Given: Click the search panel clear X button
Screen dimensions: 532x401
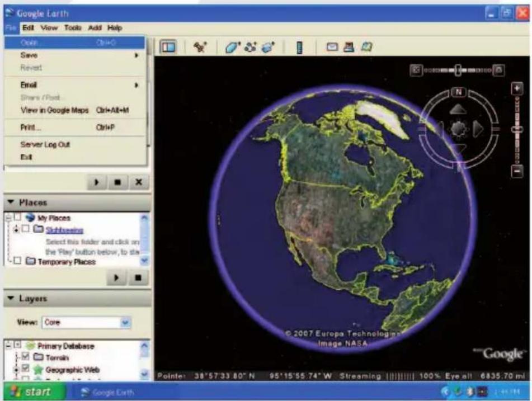Looking at the screenshot, I should pos(139,182).
